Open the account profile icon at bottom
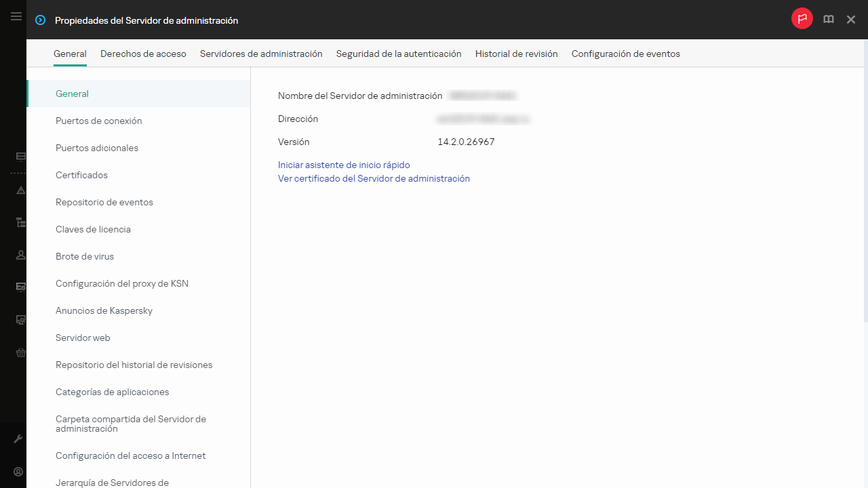Viewport: 868px width, 488px height. tap(19, 472)
